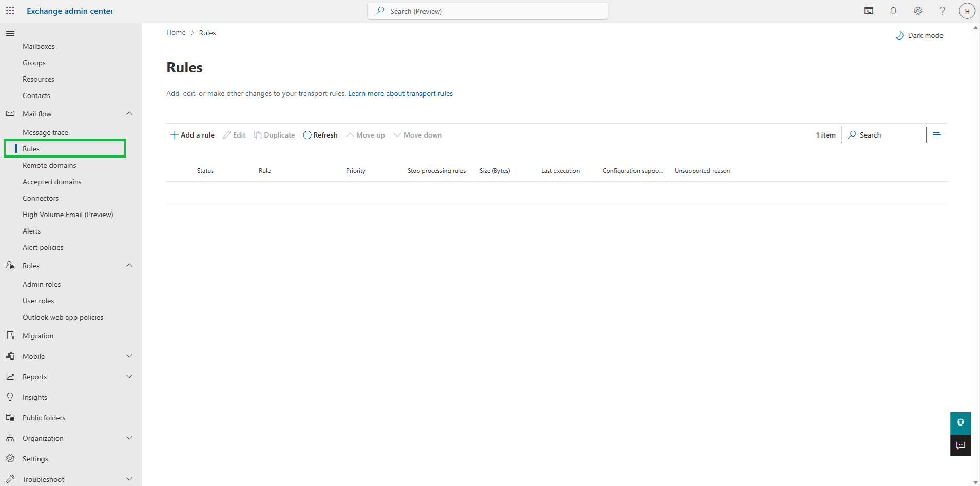The height and width of the screenshot is (486, 980).
Task: Click the Public folders icon
Action: pos(10,417)
